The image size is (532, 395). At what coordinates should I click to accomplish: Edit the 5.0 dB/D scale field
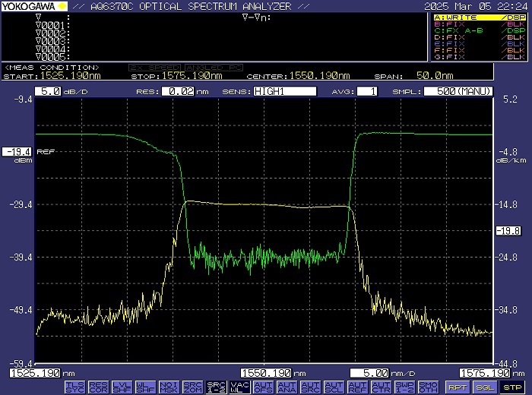point(48,91)
